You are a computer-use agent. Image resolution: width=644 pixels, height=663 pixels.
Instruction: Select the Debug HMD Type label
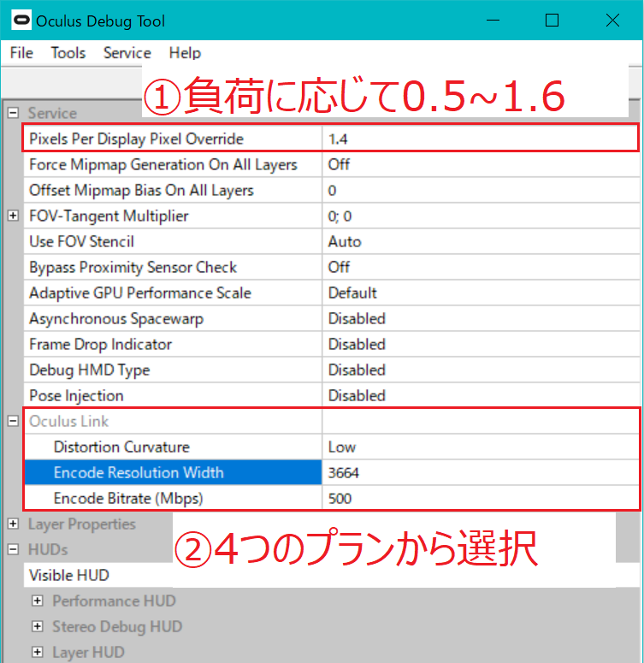pos(89,370)
